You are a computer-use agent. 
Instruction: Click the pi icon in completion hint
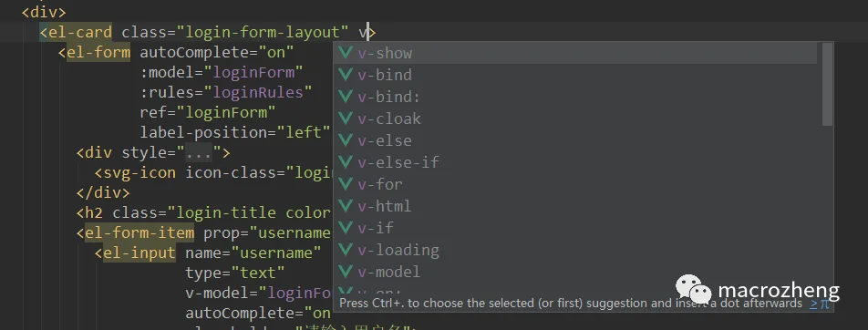point(825,304)
